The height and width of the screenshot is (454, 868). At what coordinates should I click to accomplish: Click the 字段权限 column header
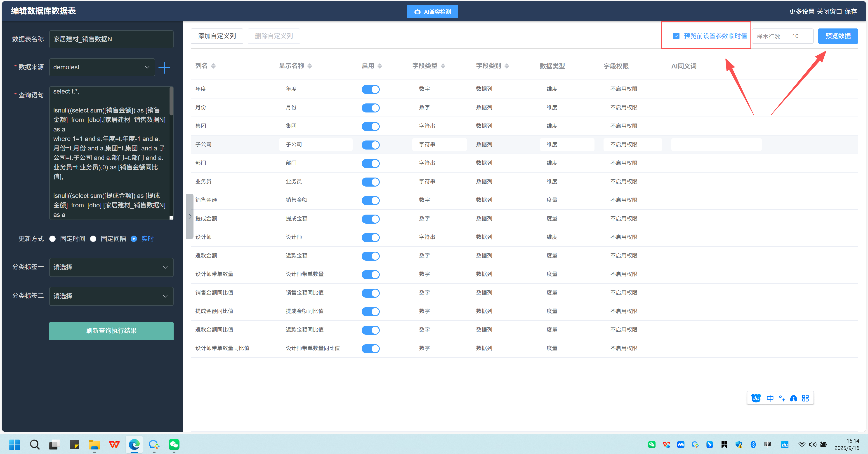(616, 66)
